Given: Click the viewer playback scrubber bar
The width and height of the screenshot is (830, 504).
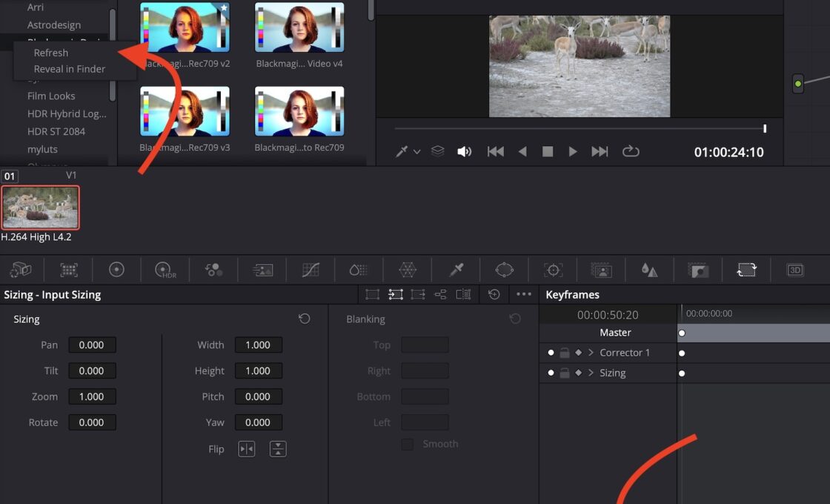Looking at the screenshot, I should coord(578,128).
